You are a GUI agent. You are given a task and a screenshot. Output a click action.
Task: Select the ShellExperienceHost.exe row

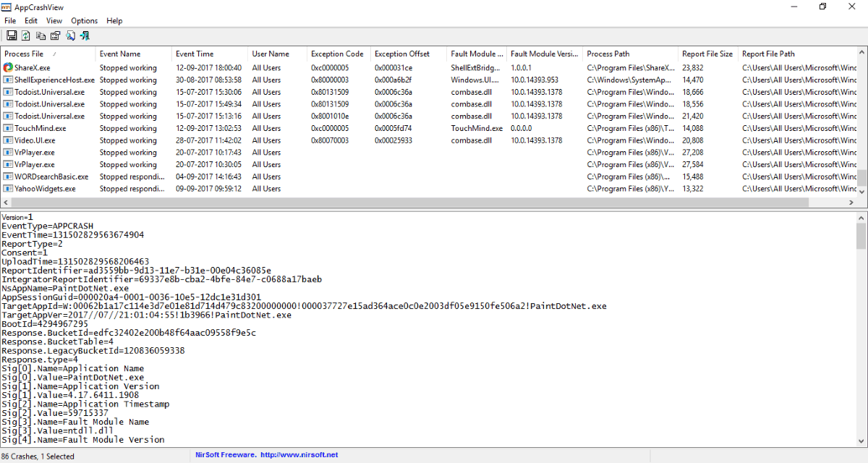tap(428, 80)
